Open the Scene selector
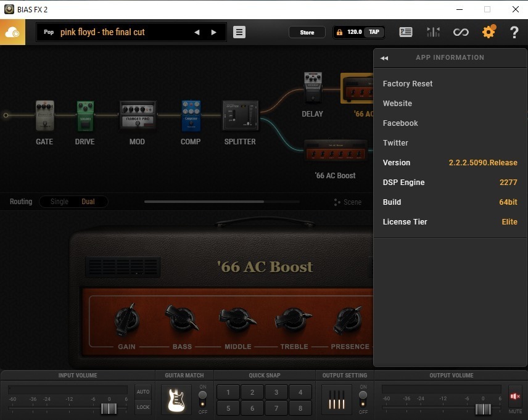The height and width of the screenshot is (420, 528). [x=348, y=202]
